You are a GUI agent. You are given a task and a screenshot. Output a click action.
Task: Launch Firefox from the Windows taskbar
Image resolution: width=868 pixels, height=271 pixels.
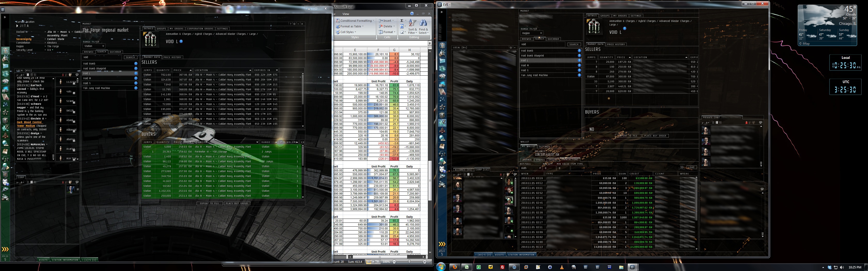pyautogui.click(x=455, y=267)
